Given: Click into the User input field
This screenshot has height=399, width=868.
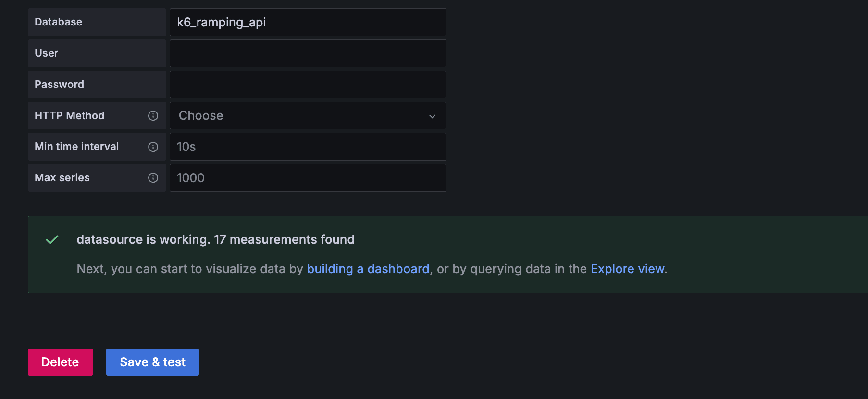Looking at the screenshot, I should pyautogui.click(x=308, y=53).
